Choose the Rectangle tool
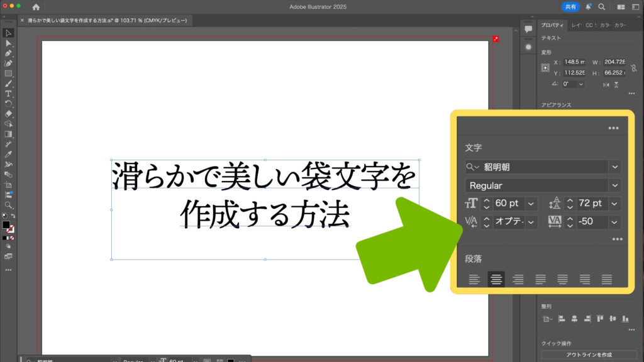The width and height of the screenshot is (644, 362). click(x=8, y=74)
